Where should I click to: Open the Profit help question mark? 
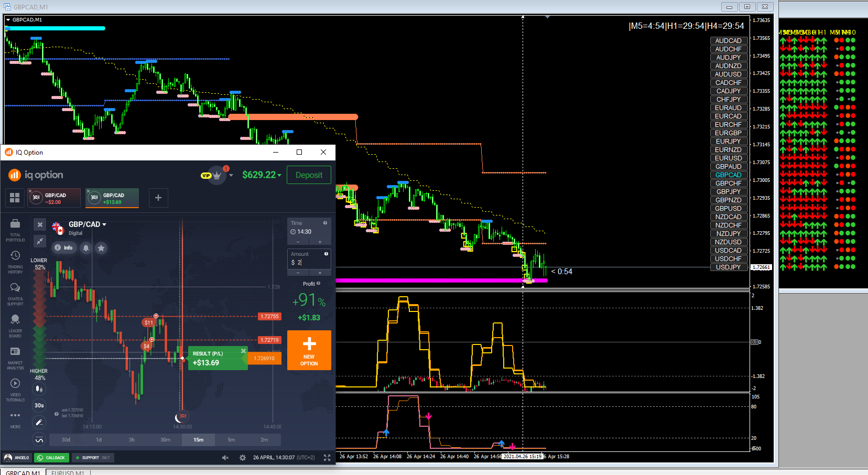pos(318,284)
